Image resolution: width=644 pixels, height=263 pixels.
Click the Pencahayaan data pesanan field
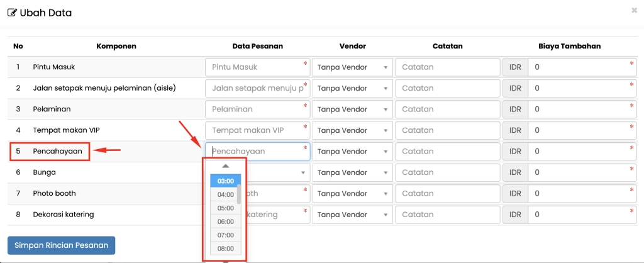pos(257,152)
